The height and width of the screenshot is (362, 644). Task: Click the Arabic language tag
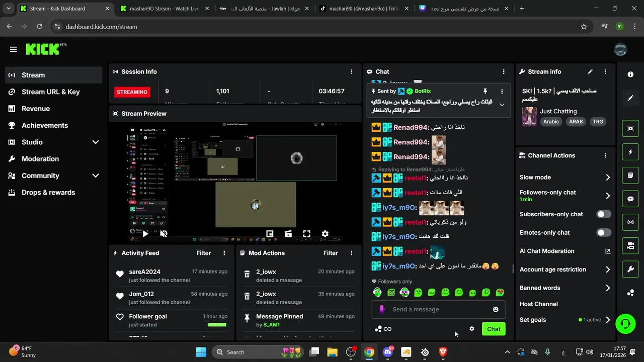[x=551, y=122]
